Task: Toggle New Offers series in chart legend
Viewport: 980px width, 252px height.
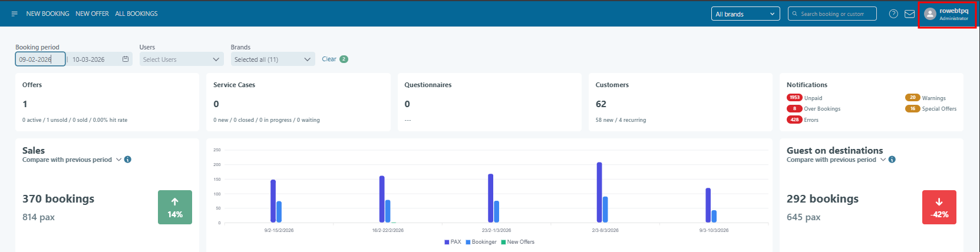Action: (x=517, y=242)
